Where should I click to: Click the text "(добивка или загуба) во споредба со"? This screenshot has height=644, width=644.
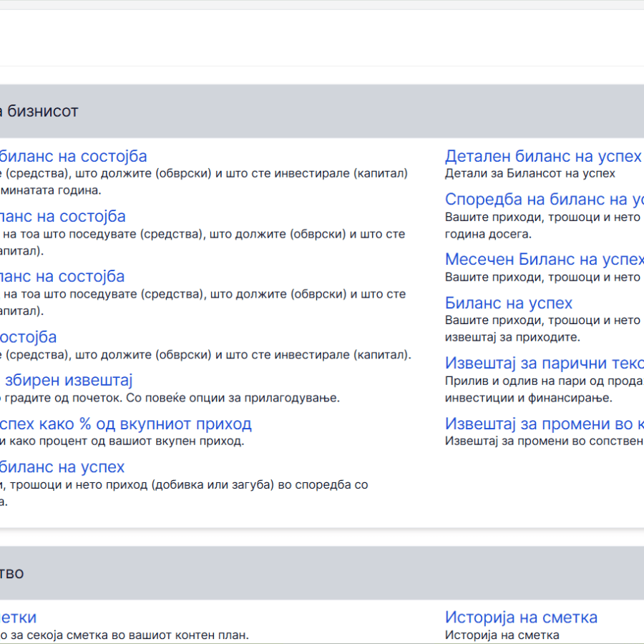tap(260, 484)
